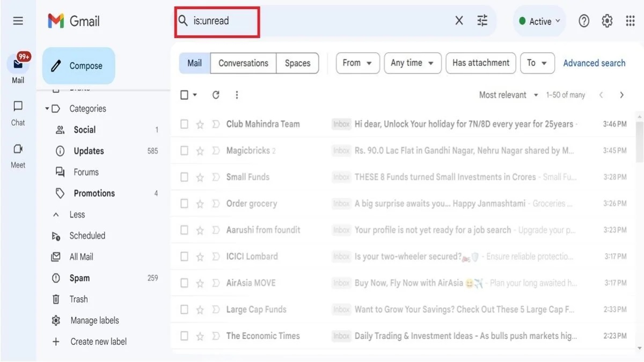Open the From filter dropdown
This screenshot has height=362, width=644.
(357, 63)
